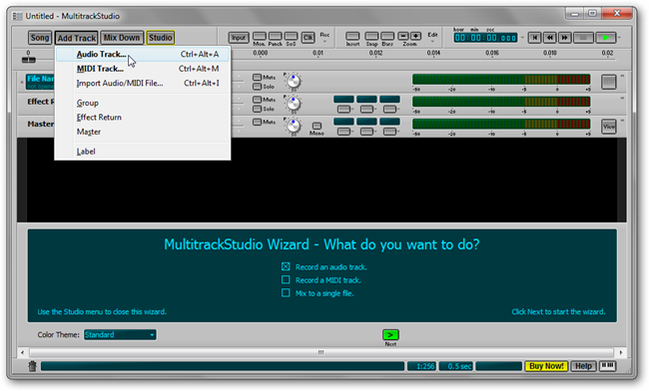
Task: Solo the File Name audio track
Action: click(x=257, y=86)
